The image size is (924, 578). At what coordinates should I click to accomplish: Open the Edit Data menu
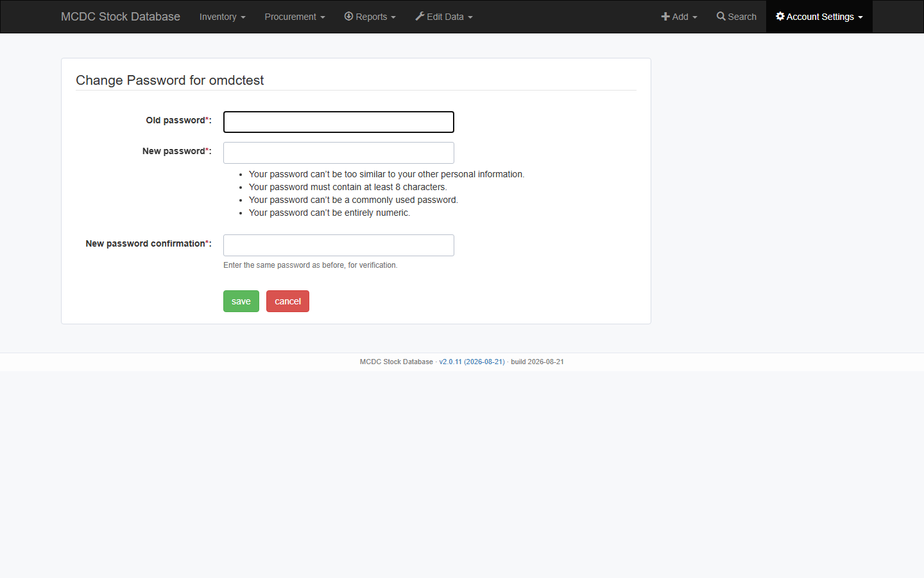point(443,17)
